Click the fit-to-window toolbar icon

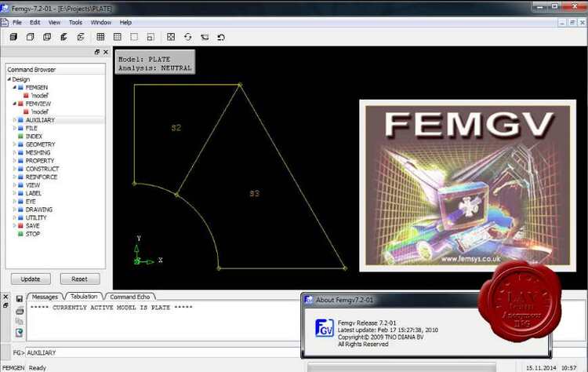pyautogui.click(x=171, y=37)
